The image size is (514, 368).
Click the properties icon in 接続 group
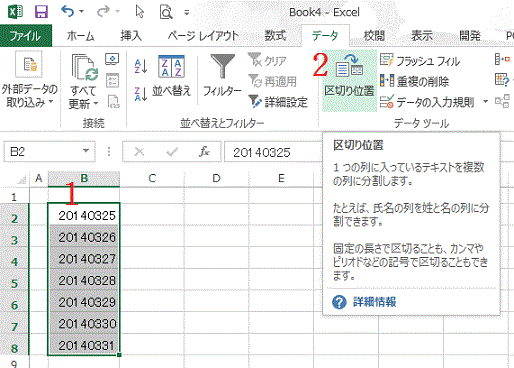pyautogui.click(x=112, y=81)
